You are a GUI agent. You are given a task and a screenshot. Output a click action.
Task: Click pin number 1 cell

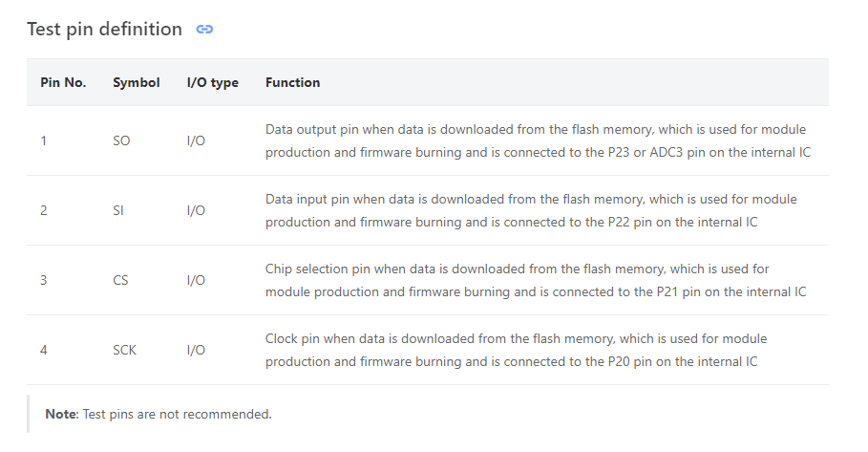43,140
